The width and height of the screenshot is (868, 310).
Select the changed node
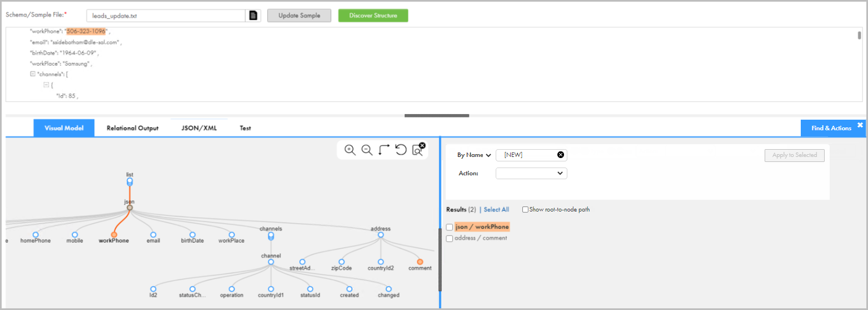388,289
